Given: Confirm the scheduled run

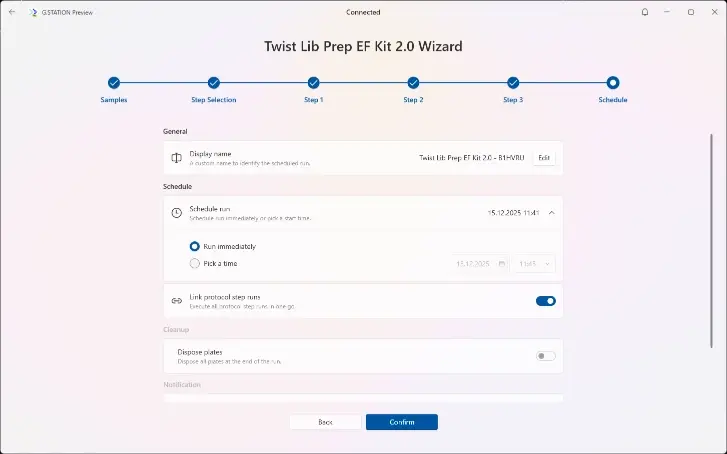Looking at the screenshot, I should click(402, 422).
